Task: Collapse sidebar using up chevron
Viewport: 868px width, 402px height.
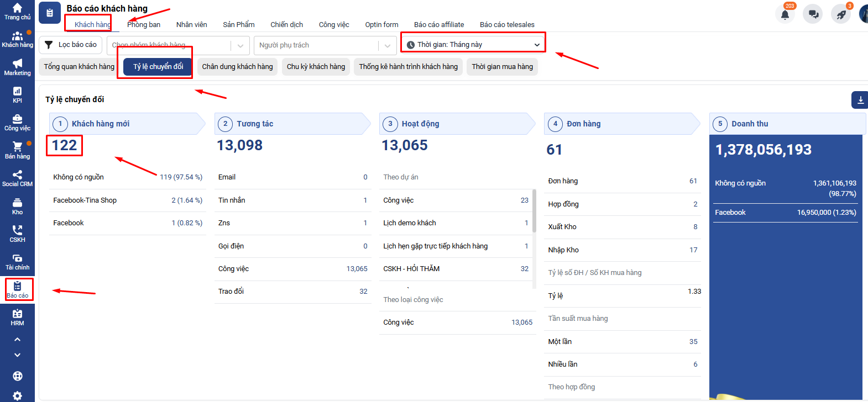Action: (17, 339)
